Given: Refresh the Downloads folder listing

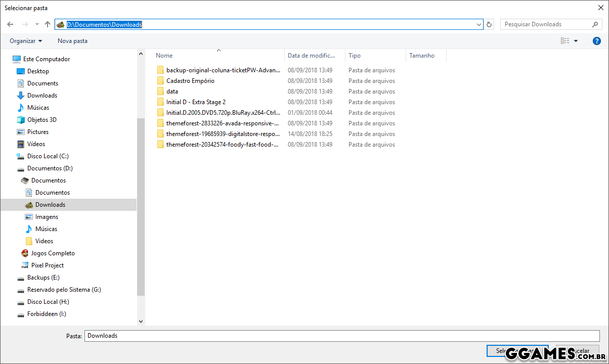Looking at the screenshot, I should tap(489, 24).
